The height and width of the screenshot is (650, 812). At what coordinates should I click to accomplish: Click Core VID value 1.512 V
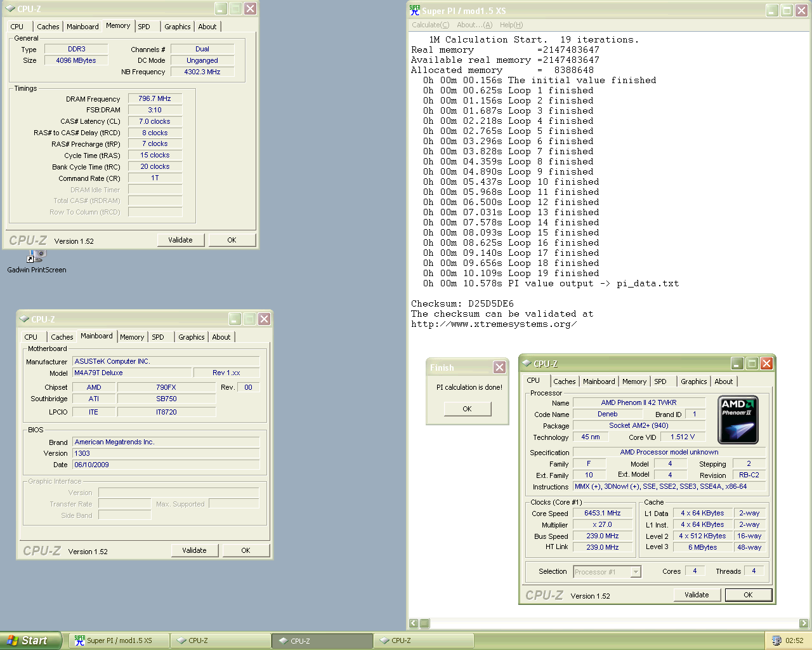coord(683,437)
